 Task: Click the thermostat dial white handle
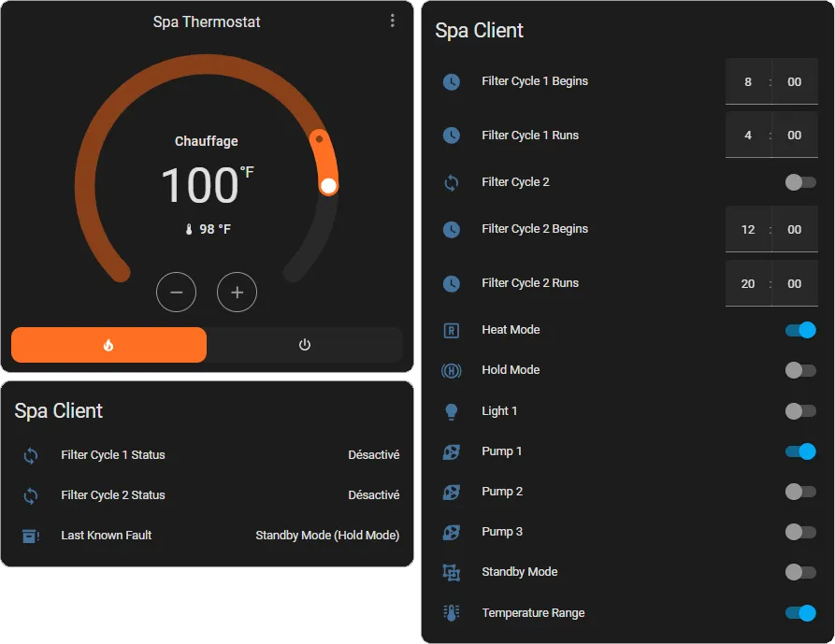(328, 186)
